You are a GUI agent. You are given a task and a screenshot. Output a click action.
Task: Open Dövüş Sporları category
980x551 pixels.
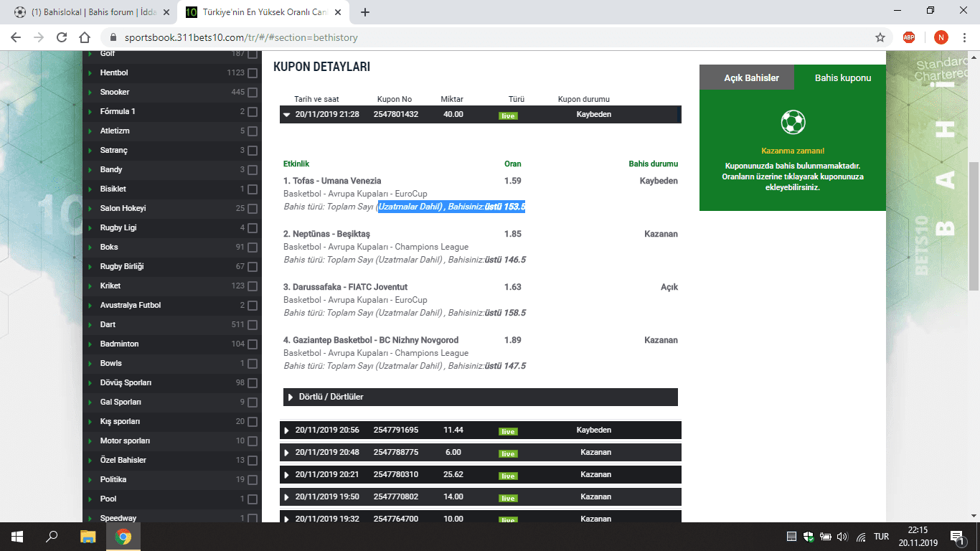point(126,382)
